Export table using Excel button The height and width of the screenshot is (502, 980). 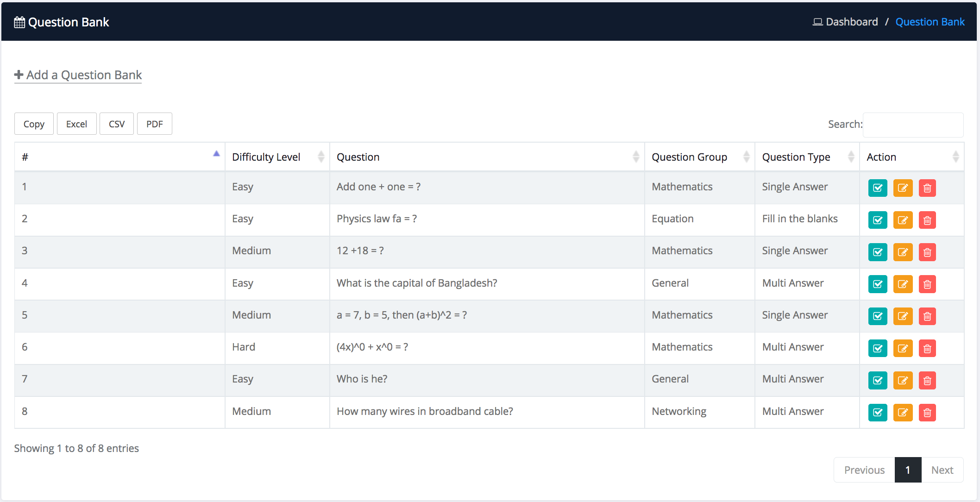click(x=76, y=124)
